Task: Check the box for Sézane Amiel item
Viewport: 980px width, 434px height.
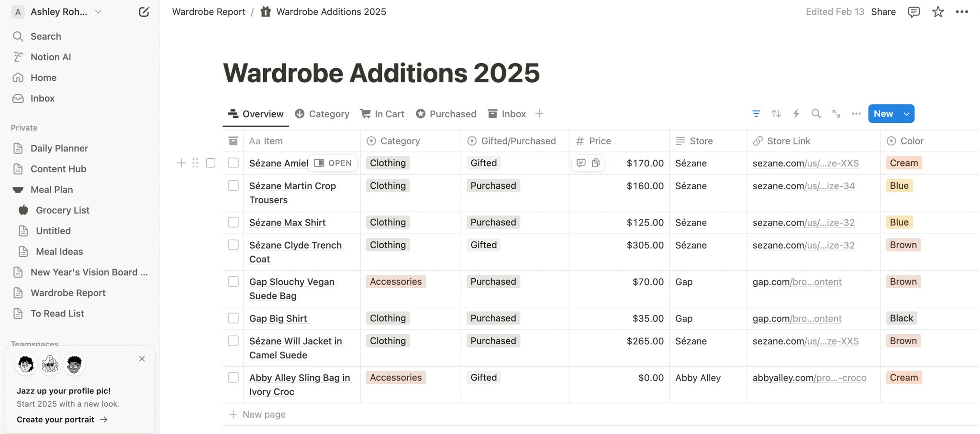Action: pos(233,163)
